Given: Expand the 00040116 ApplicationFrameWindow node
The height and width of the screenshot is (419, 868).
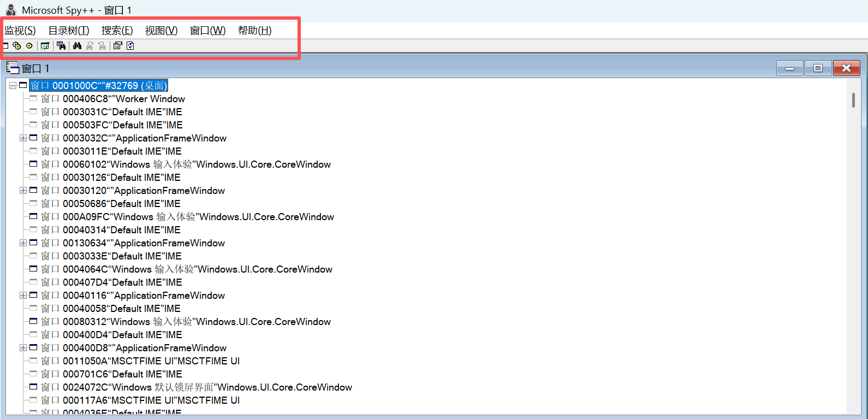Looking at the screenshot, I should (23, 296).
